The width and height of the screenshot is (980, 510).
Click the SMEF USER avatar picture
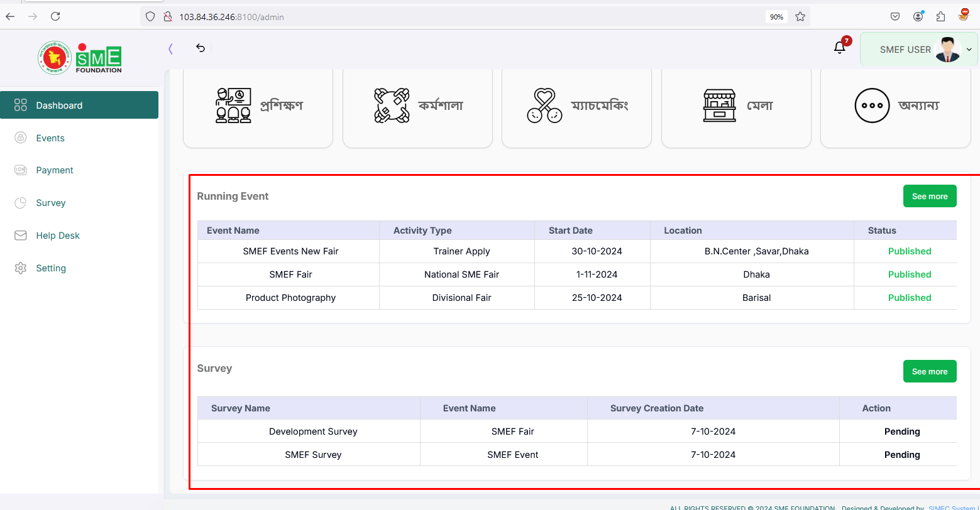pos(947,49)
